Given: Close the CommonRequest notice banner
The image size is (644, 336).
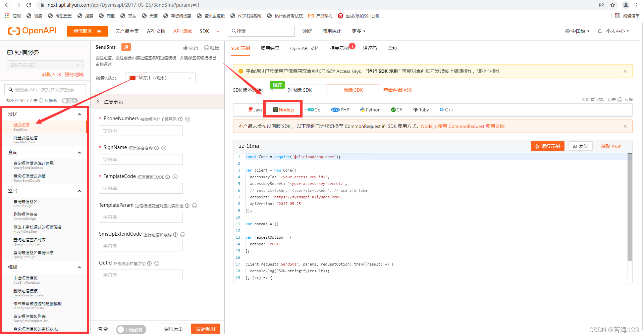Looking at the screenshot, I should click(x=625, y=126).
